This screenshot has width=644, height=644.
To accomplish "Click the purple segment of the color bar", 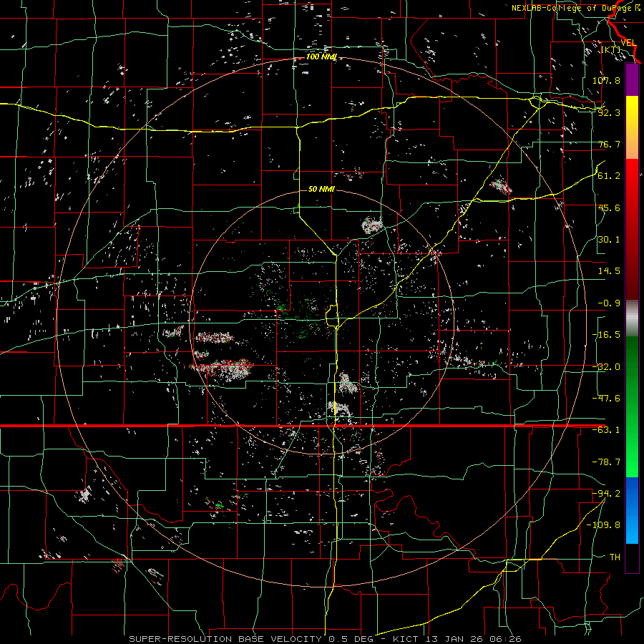I will [x=632, y=79].
